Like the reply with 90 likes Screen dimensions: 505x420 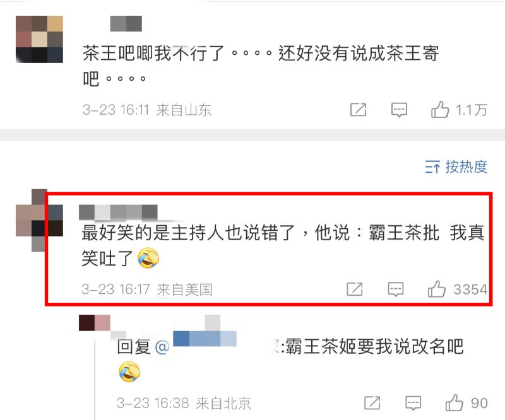coord(454,402)
